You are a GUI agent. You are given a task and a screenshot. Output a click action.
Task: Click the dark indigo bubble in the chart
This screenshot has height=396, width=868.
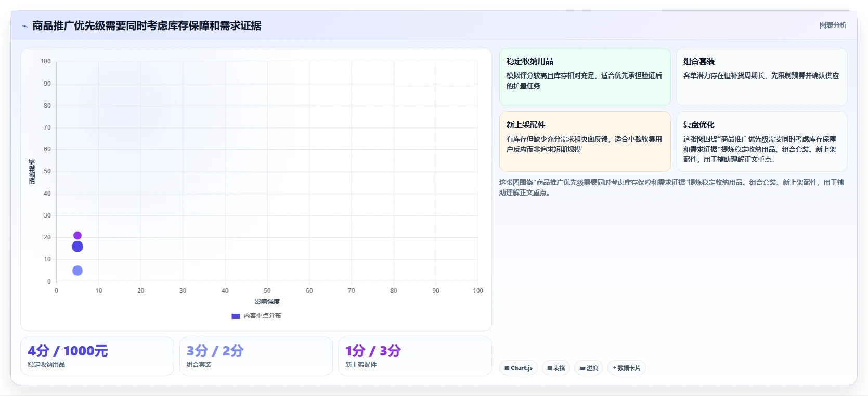click(77, 247)
